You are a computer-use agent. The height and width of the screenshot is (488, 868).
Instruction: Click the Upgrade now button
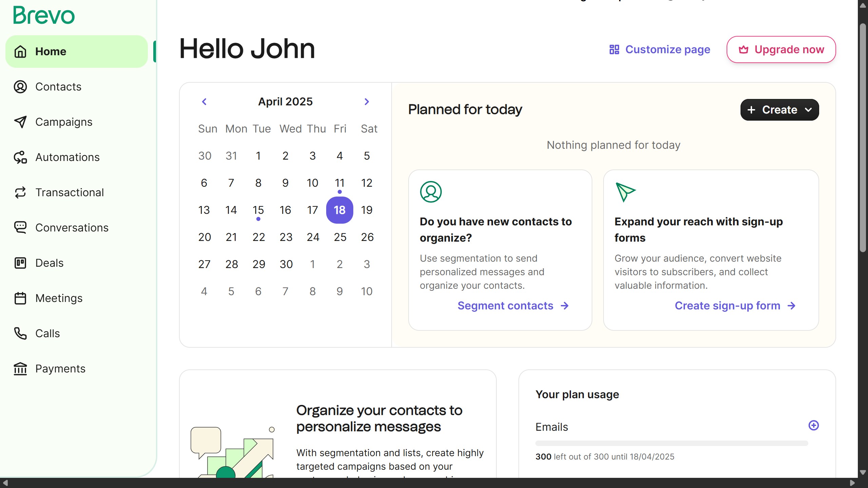(x=781, y=49)
